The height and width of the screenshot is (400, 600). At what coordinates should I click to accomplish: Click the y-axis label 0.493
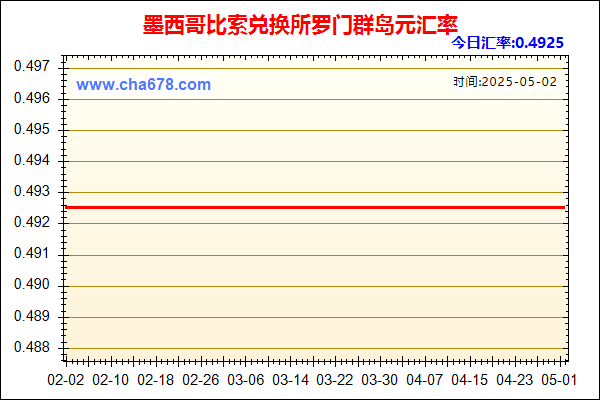[32, 191]
